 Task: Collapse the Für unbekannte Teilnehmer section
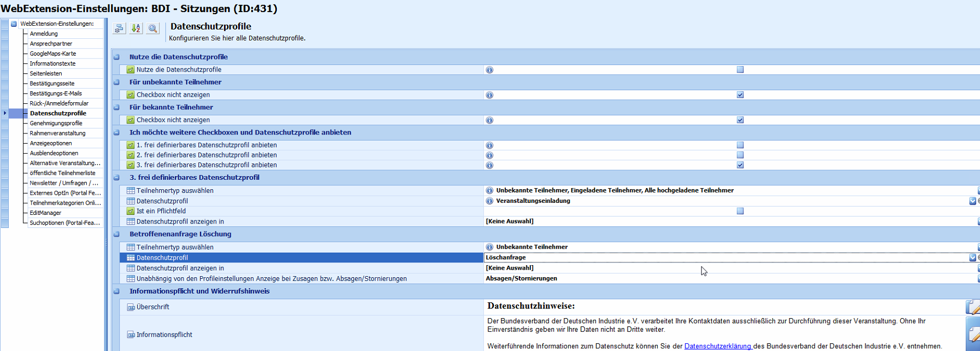(116, 82)
